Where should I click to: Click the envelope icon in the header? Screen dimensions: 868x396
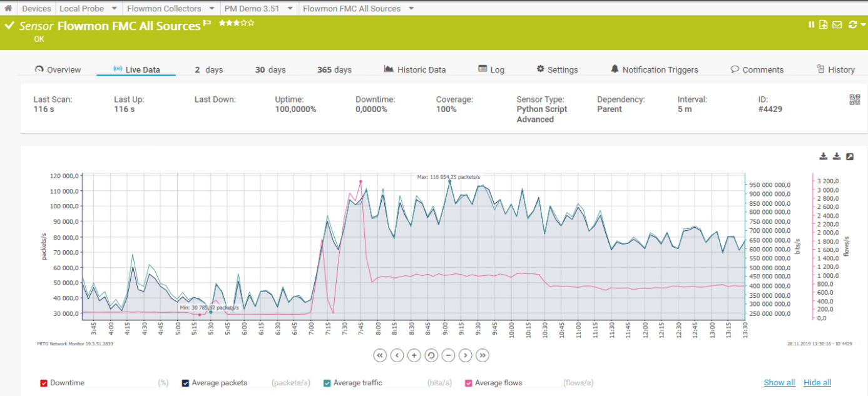(x=837, y=24)
